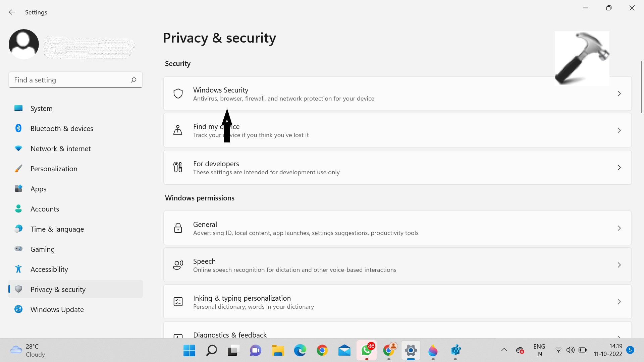Go back using the back arrow
This screenshot has width=644, height=362.
click(x=12, y=12)
